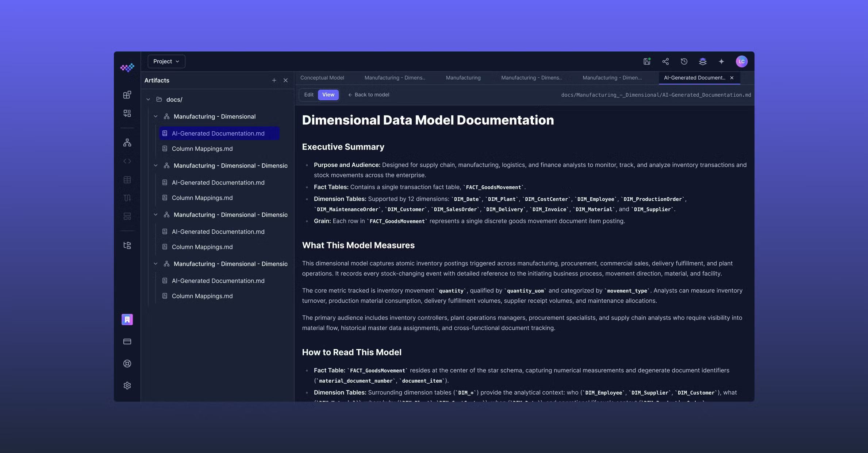
Task: Open the code brackets view in sidebar
Action: pos(127,161)
